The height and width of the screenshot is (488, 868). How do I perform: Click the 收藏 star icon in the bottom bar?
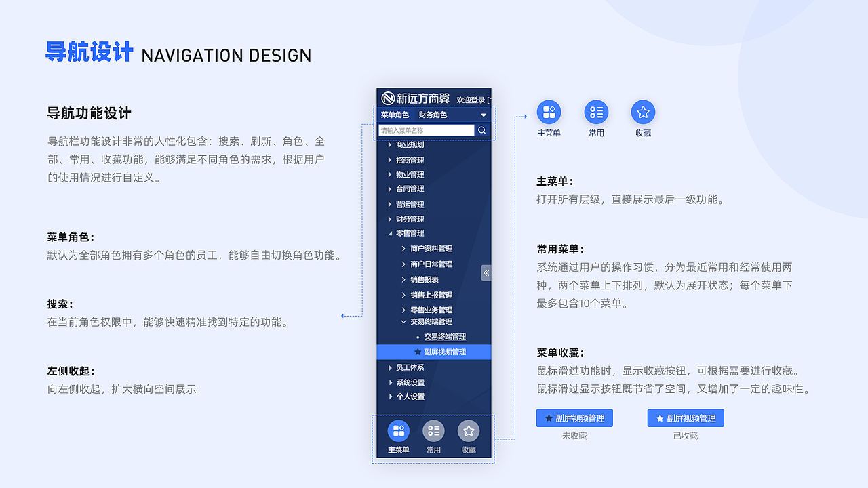(468, 430)
